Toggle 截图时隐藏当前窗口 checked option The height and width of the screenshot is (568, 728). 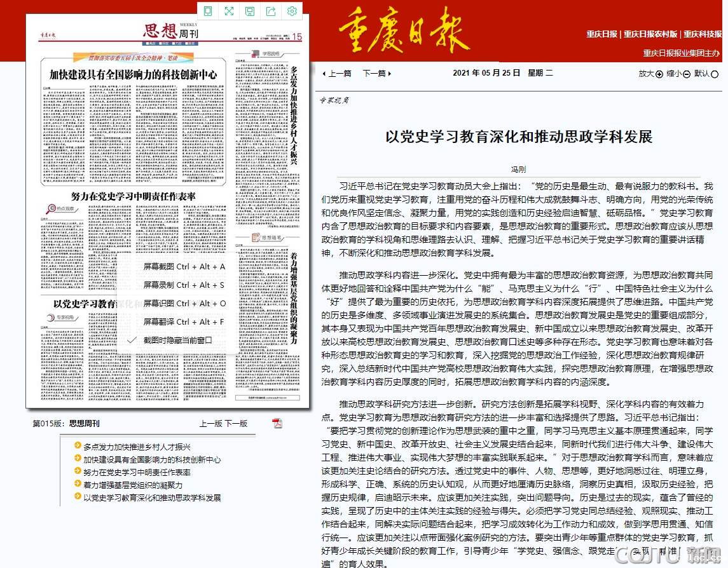177,340
